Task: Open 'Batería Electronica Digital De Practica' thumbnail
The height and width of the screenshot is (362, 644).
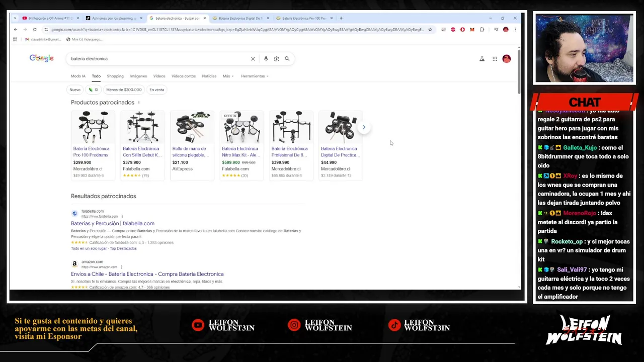Action: click(x=341, y=127)
